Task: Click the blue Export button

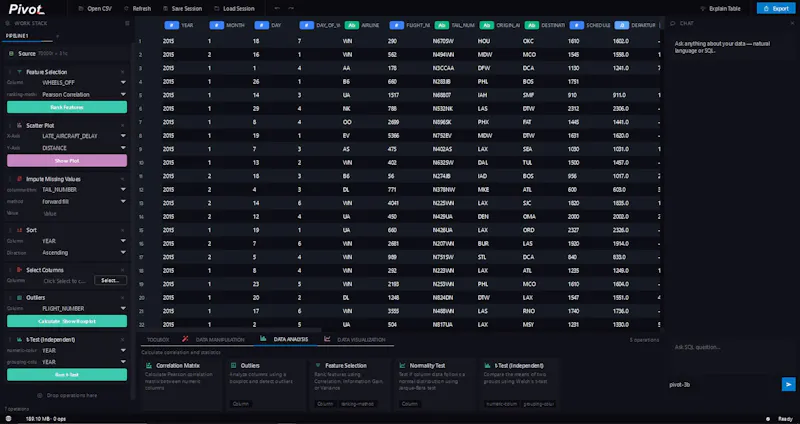Action: 776,9
